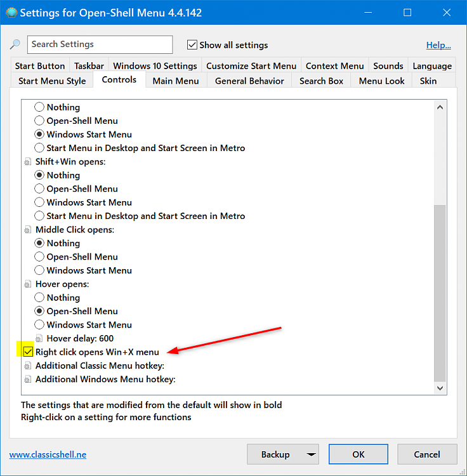
Task: Minimize the settings window
Action: click(368, 13)
